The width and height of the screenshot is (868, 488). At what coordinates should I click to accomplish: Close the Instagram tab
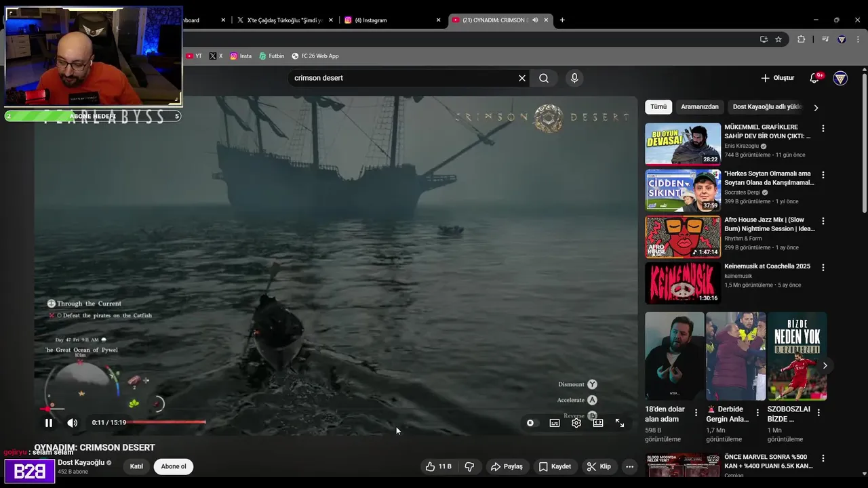(439, 20)
